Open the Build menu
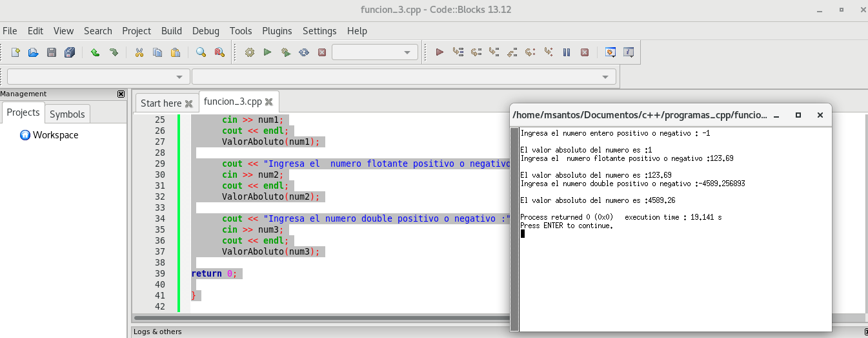This screenshot has height=338, width=868. (171, 31)
